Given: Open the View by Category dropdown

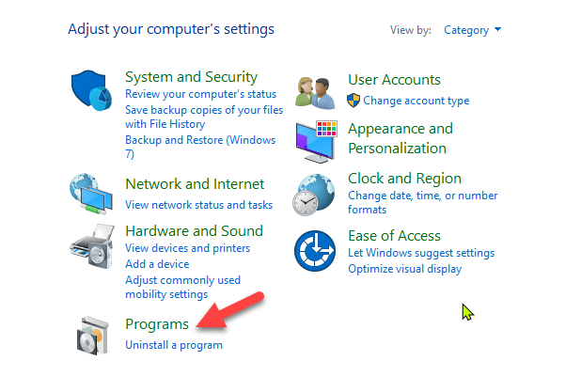Looking at the screenshot, I should point(472,30).
